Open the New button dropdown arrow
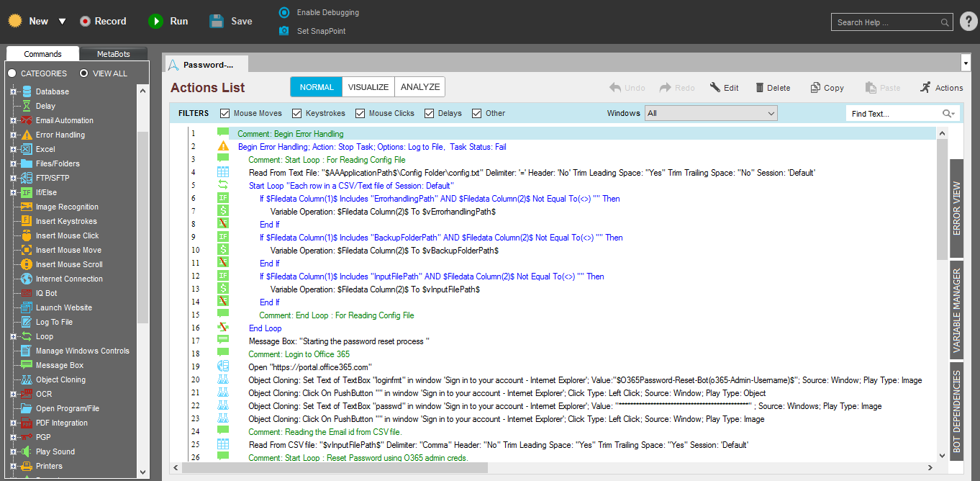The width and height of the screenshot is (980, 481). [x=62, y=22]
